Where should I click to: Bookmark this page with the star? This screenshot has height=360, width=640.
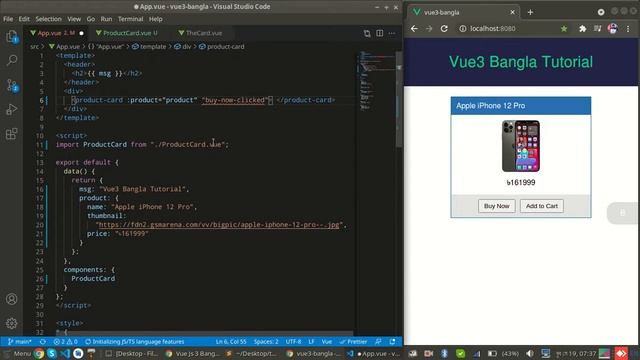pos(564,29)
